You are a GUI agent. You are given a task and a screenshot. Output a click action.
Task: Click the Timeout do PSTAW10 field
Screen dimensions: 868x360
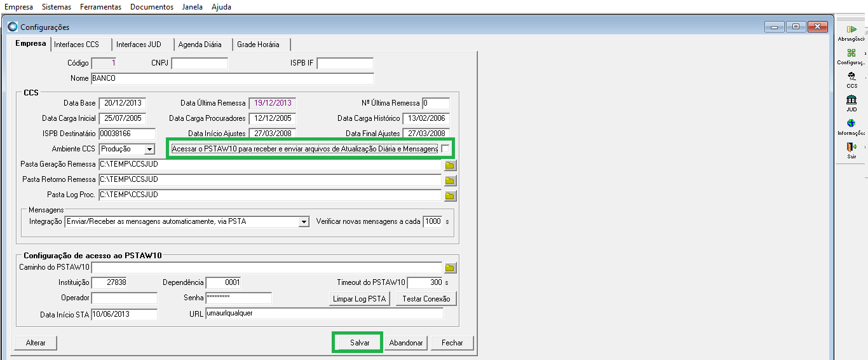pos(424,283)
